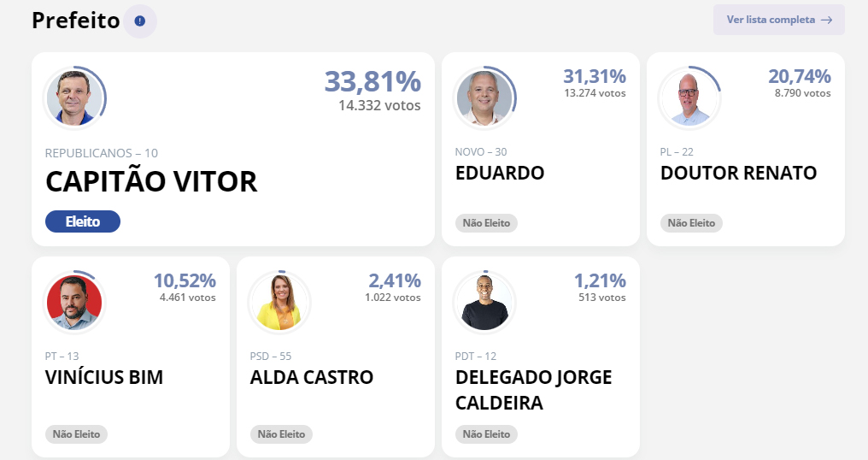Click Vinícius Bim's candidate photo
This screenshot has height=460, width=868.
click(74, 302)
